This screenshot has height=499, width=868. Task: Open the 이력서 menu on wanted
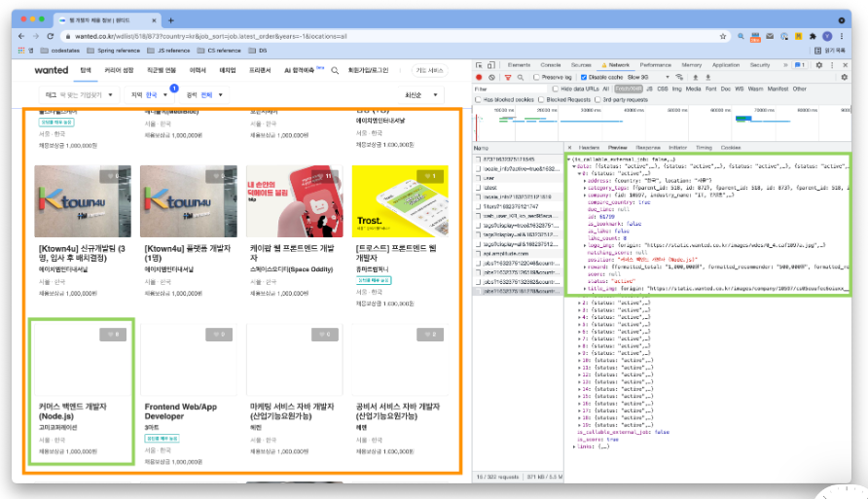coord(198,71)
